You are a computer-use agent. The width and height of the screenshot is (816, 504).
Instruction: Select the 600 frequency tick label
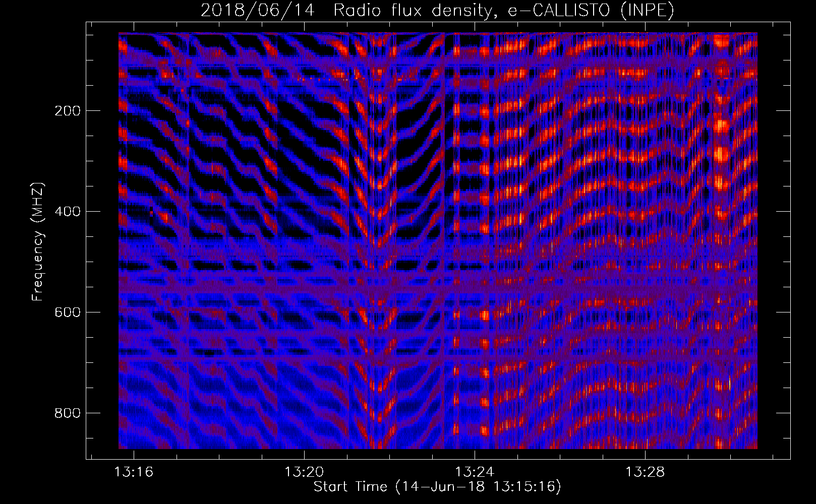tap(68, 312)
